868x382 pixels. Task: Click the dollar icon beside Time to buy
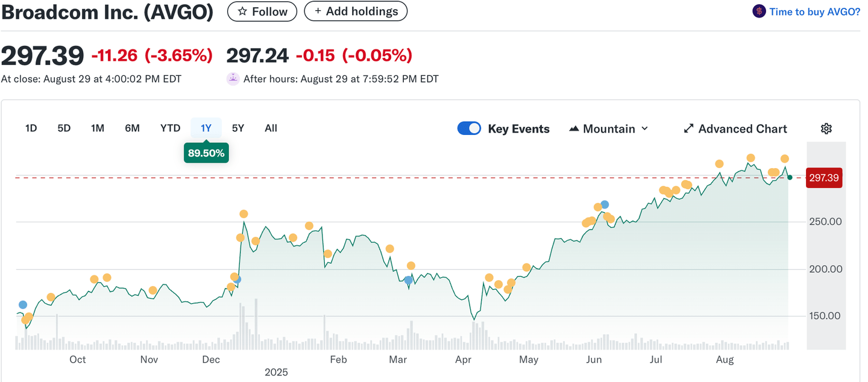pyautogui.click(x=759, y=11)
